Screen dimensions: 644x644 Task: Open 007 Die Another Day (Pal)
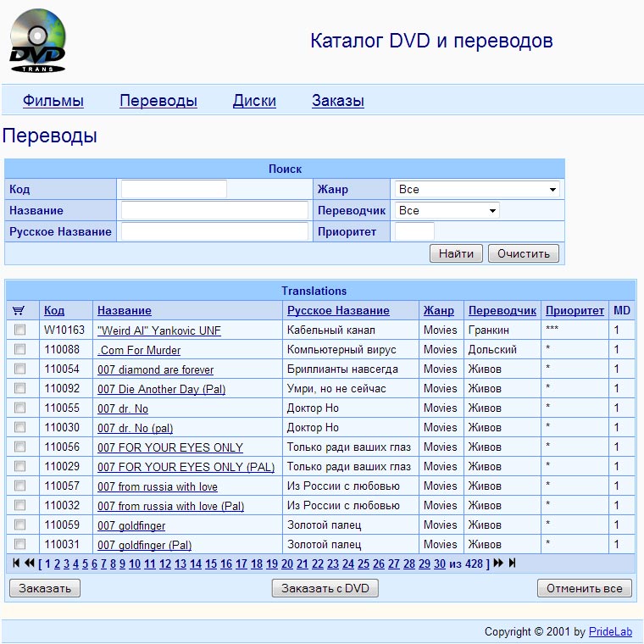point(161,389)
